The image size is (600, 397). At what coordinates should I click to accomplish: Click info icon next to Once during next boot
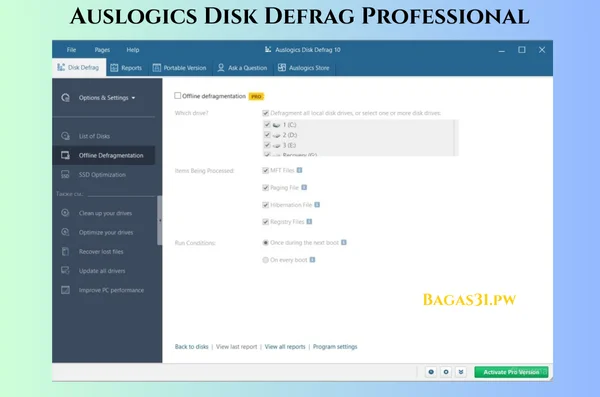pyautogui.click(x=344, y=242)
